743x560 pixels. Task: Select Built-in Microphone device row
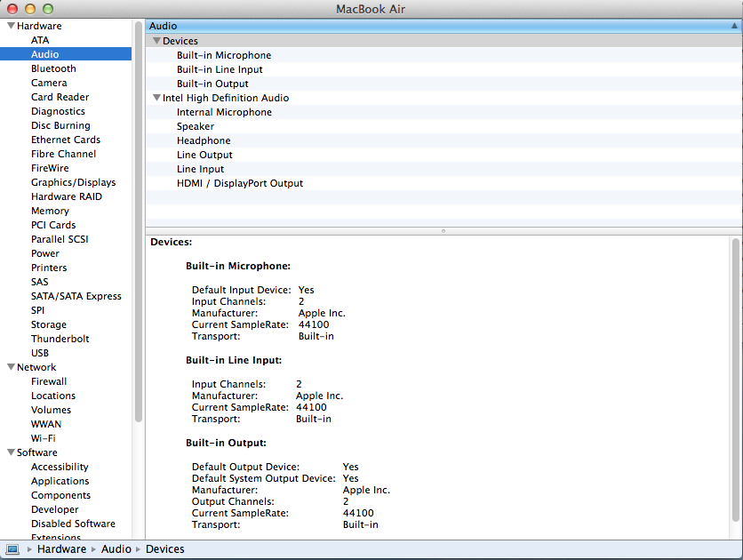pyautogui.click(x=224, y=55)
